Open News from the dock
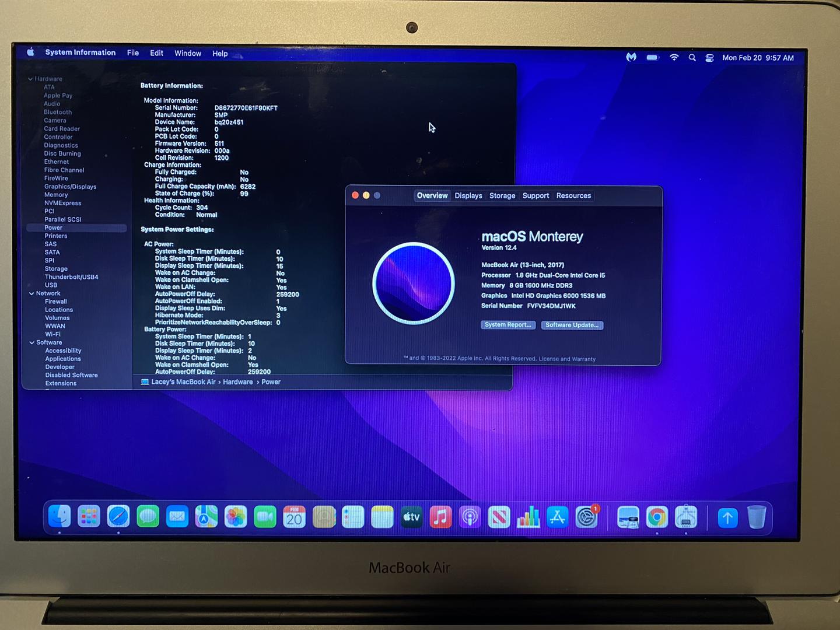Viewport: 840px width, 630px height. [x=499, y=517]
